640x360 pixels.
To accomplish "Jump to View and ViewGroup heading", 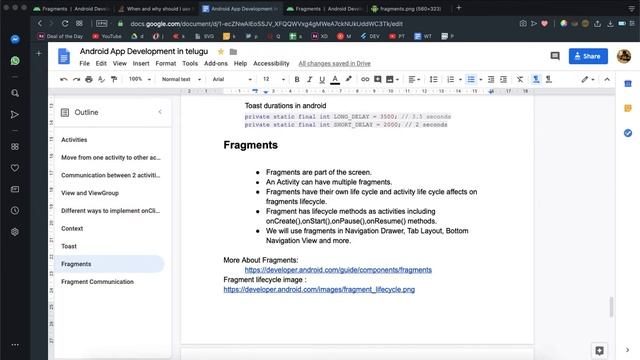I will coord(90,193).
